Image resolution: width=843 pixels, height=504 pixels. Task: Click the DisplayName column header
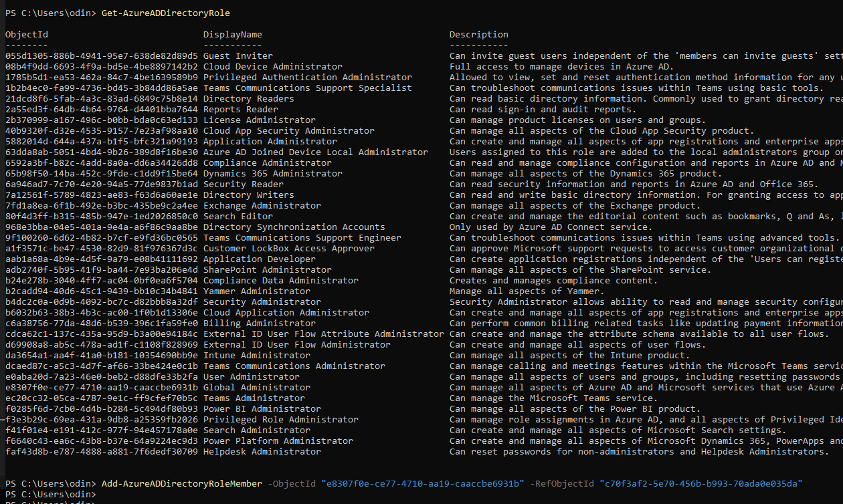(x=232, y=35)
